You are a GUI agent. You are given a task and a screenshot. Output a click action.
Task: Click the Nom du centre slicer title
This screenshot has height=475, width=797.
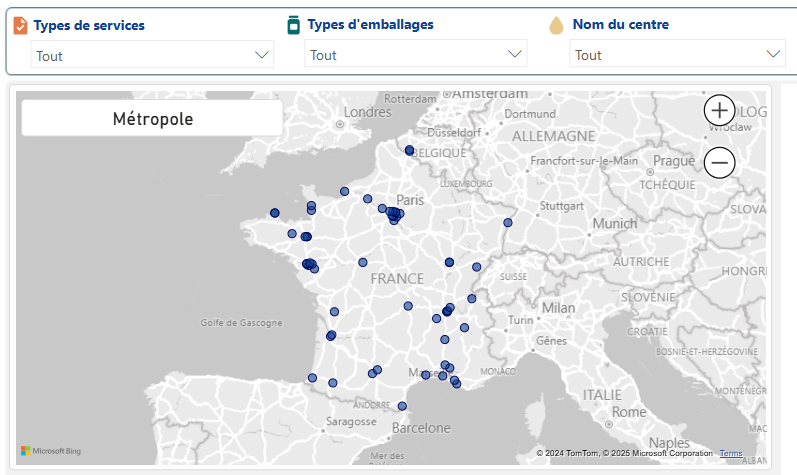pos(621,24)
